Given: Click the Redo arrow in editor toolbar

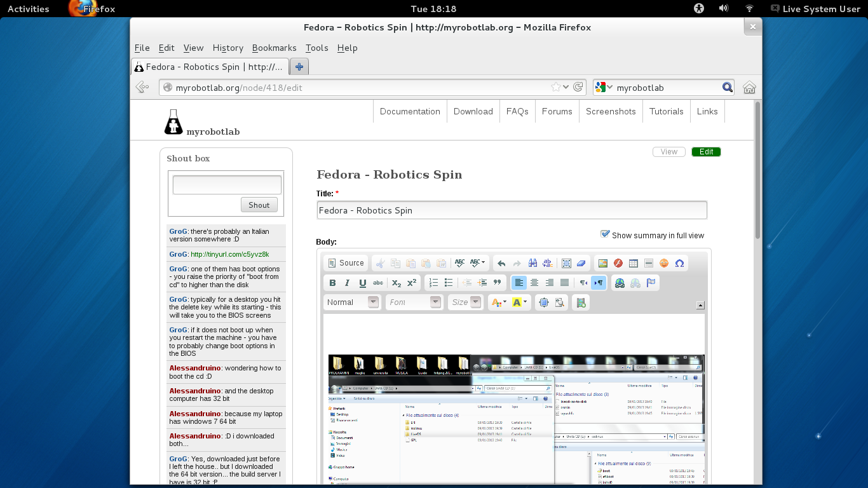Looking at the screenshot, I should [517, 263].
